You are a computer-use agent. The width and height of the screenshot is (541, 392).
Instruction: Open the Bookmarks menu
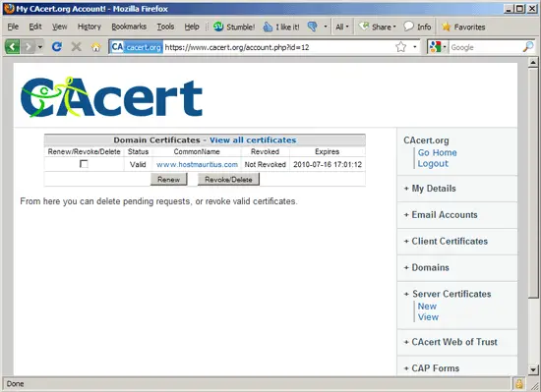(129, 27)
